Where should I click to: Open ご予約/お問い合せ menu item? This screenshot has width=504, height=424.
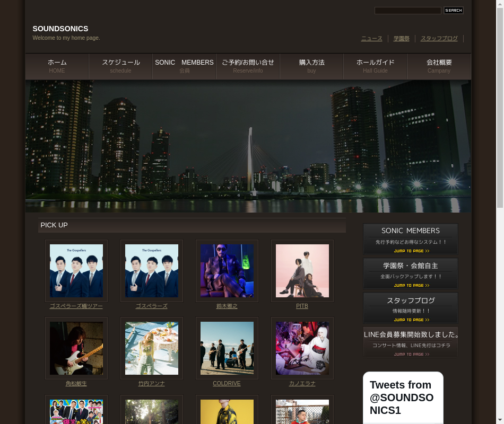248,66
